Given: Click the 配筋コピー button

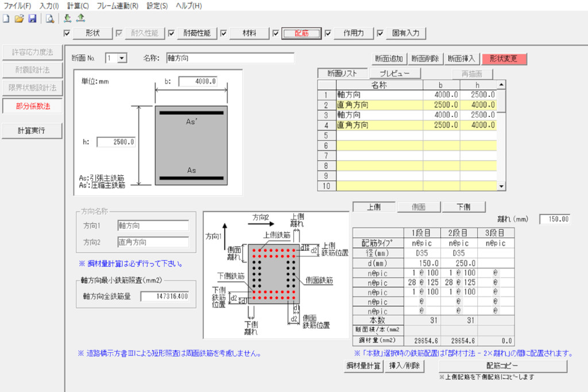Looking at the screenshot, I should point(502,366).
